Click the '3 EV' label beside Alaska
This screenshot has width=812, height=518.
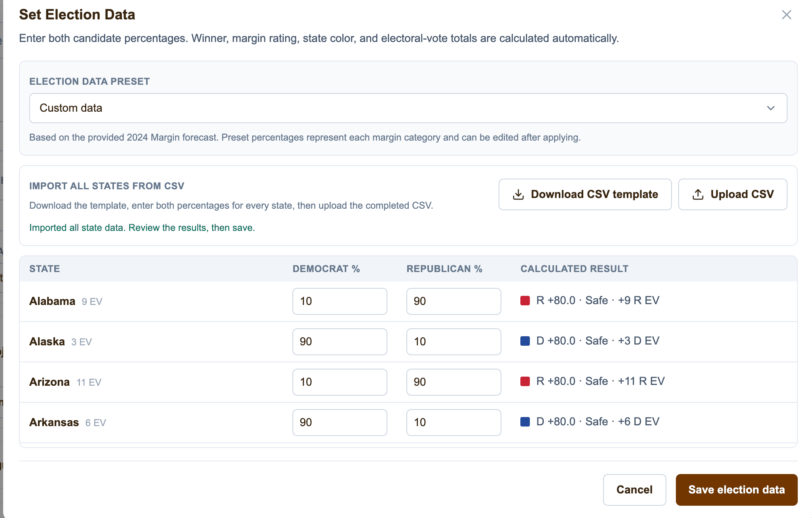(x=82, y=342)
